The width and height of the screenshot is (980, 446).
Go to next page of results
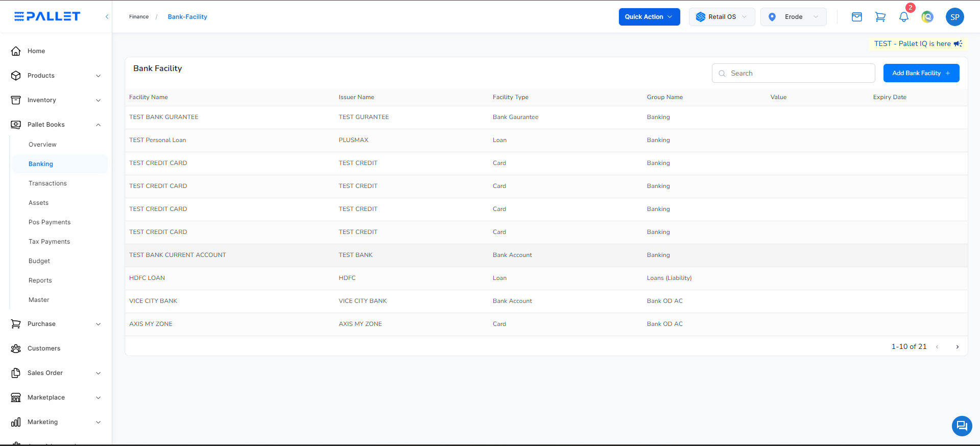pyautogui.click(x=957, y=347)
